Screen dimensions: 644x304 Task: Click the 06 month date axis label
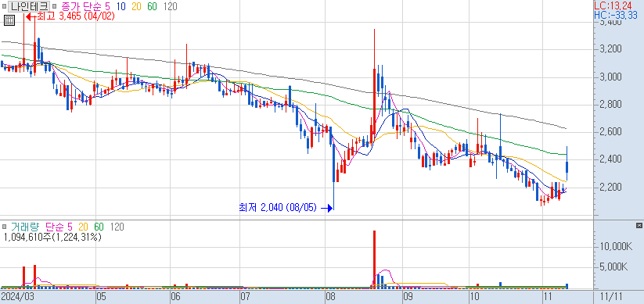pyautogui.click(x=176, y=296)
